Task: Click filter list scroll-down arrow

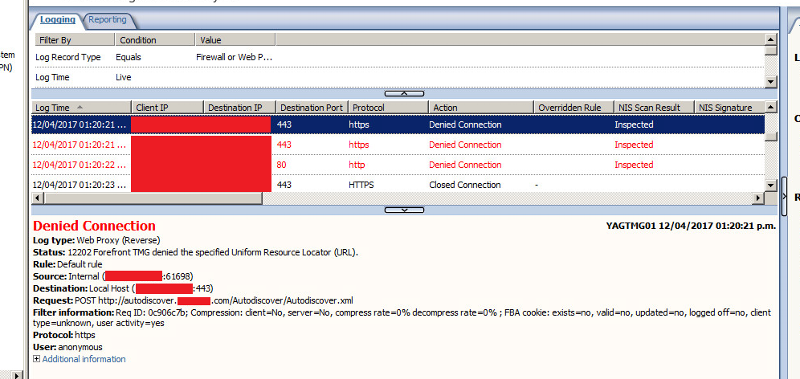Action: click(x=771, y=82)
